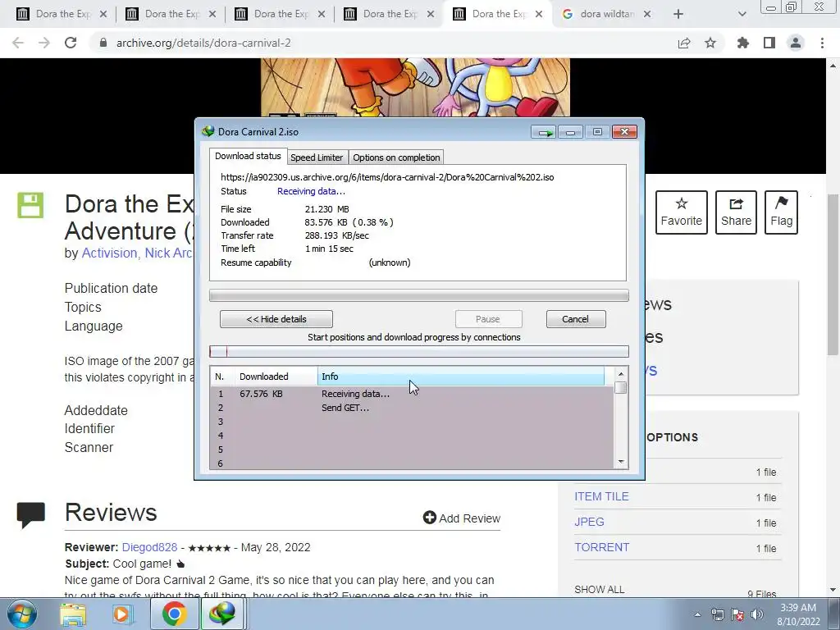Click SHOW ALL files link

(x=599, y=589)
